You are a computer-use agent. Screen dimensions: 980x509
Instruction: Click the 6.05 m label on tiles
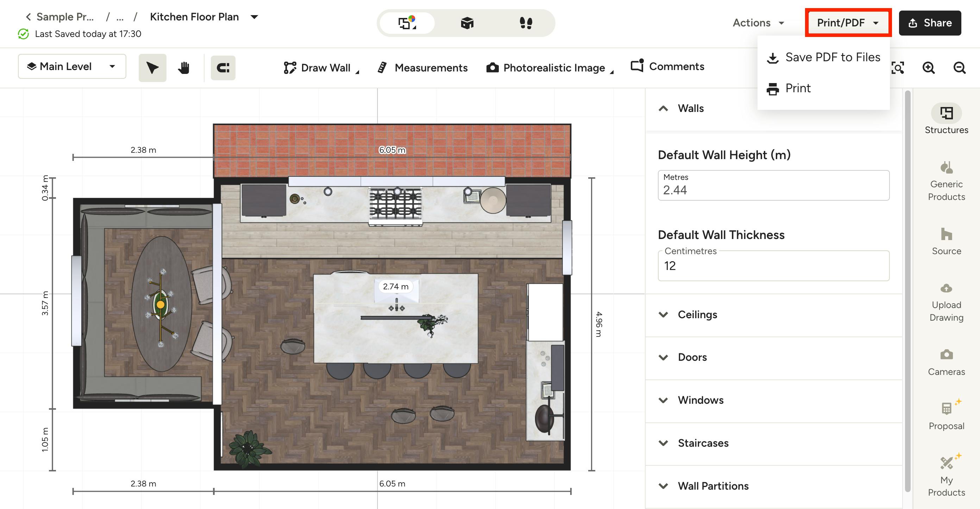pyautogui.click(x=392, y=150)
